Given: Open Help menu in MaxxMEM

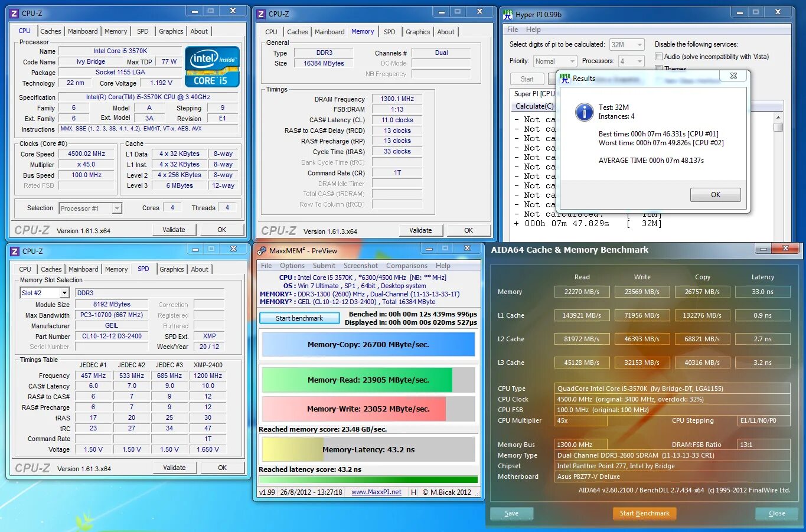Looking at the screenshot, I should 443,266.
